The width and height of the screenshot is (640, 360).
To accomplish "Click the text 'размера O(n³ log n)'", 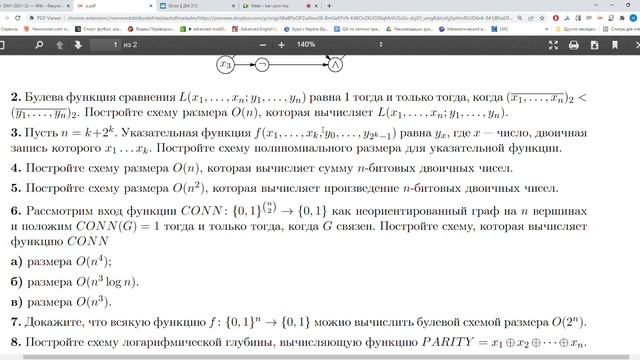I will [x=83, y=282].
